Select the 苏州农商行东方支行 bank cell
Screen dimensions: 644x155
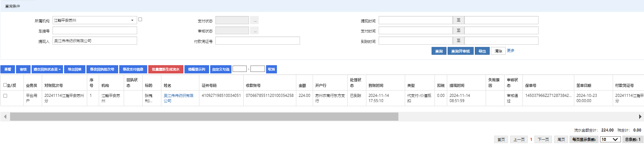tap(330, 98)
